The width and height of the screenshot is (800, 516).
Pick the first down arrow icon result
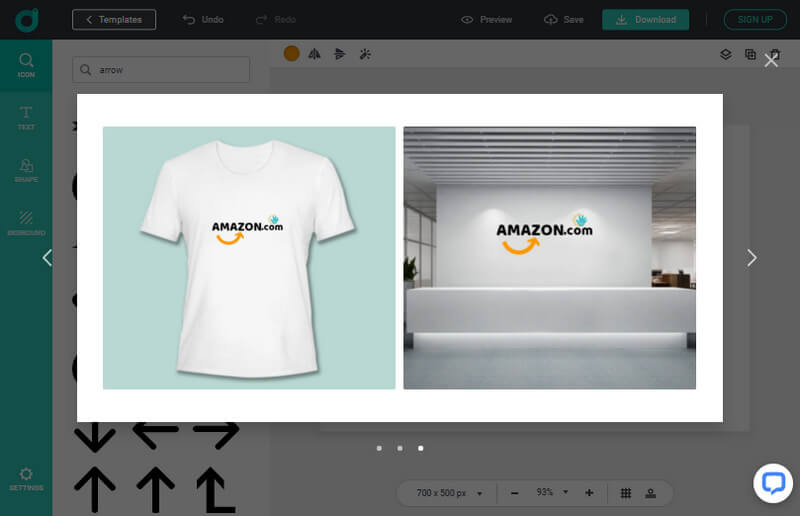tap(95, 436)
